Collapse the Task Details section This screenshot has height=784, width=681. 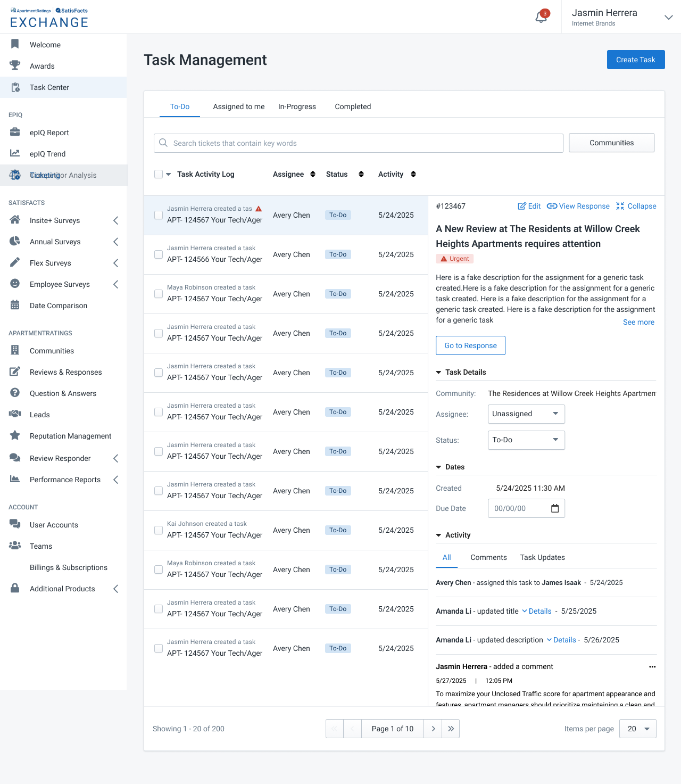coord(439,373)
